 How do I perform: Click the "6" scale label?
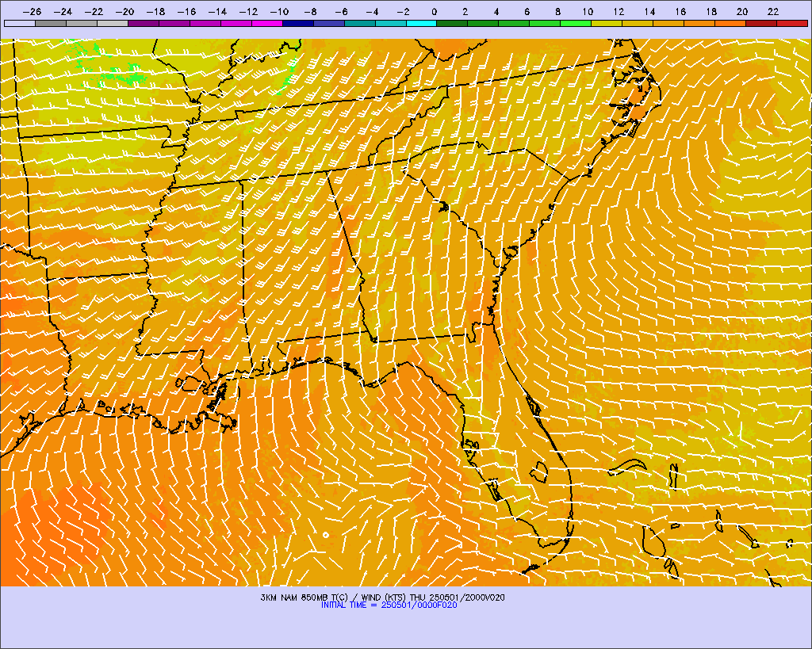pos(527,12)
